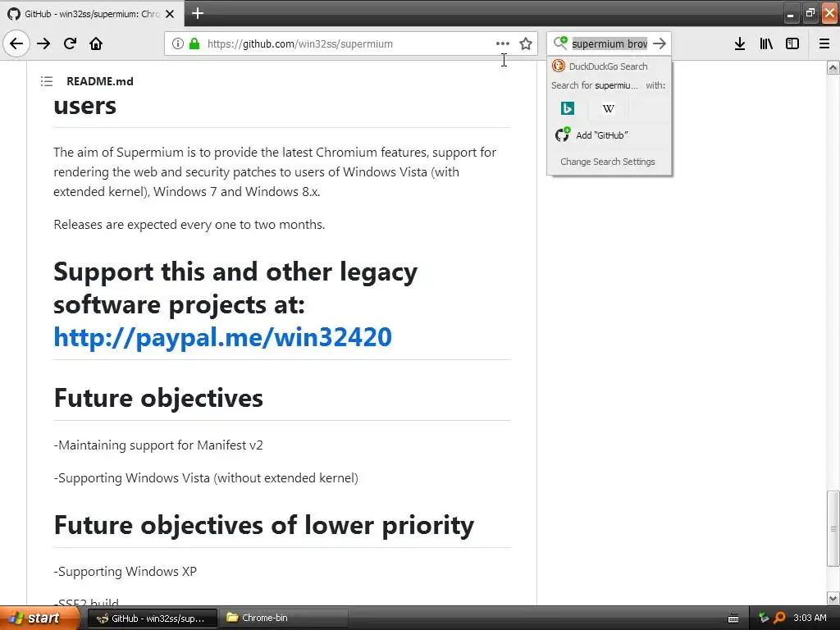Open the paypal.me/win32420 donation link
The width and height of the screenshot is (840, 630).
coord(223,337)
